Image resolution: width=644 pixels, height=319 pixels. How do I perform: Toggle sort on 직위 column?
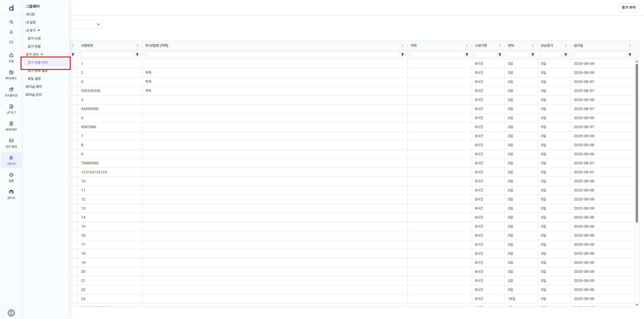pyautogui.click(x=467, y=45)
